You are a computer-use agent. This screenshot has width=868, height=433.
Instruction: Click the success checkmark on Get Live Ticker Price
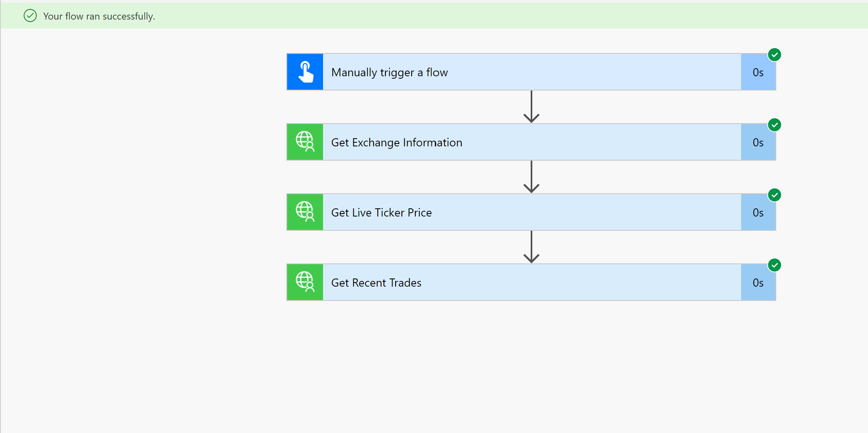[x=775, y=195]
